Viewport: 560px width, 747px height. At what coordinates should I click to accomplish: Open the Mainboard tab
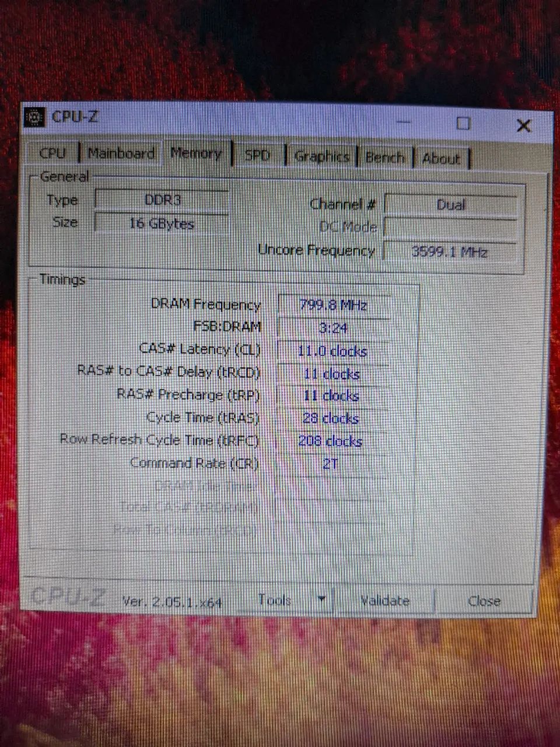click(121, 153)
